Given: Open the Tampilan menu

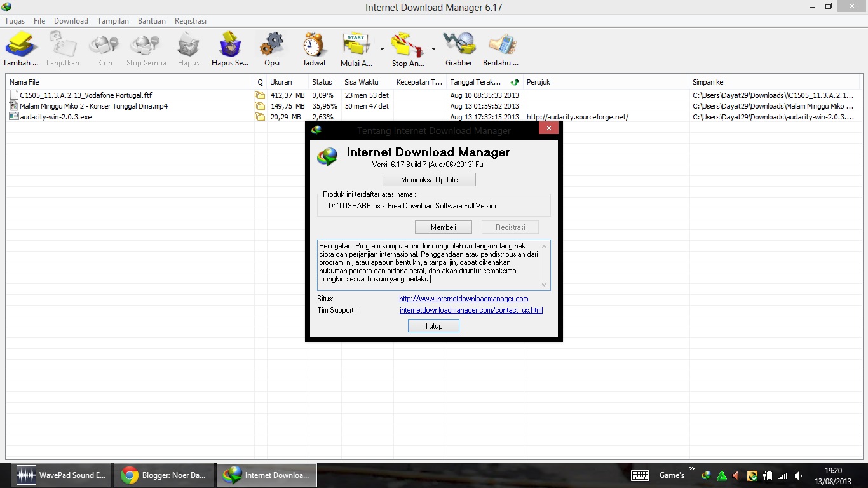Looking at the screenshot, I should pos(113,21).
